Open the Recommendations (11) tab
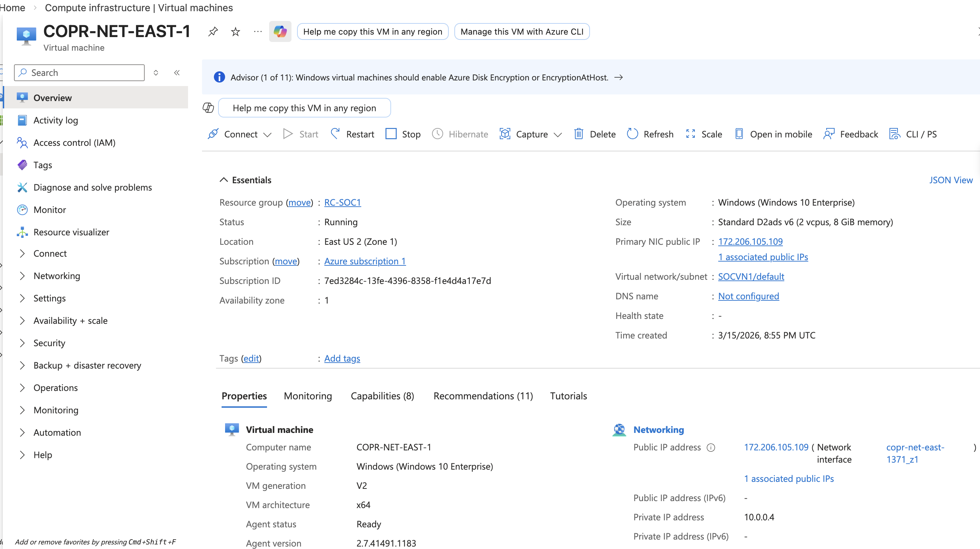980x549 pixels. tap(483, 396)
